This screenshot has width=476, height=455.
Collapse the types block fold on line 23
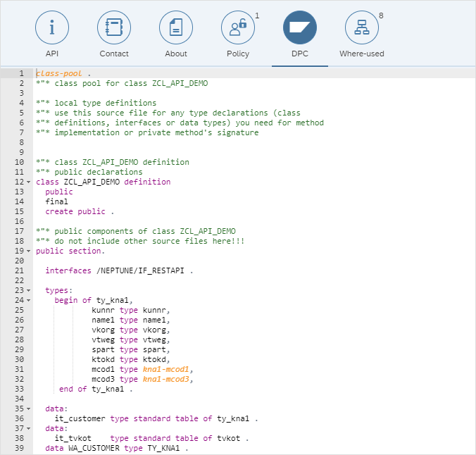[29, 291]
